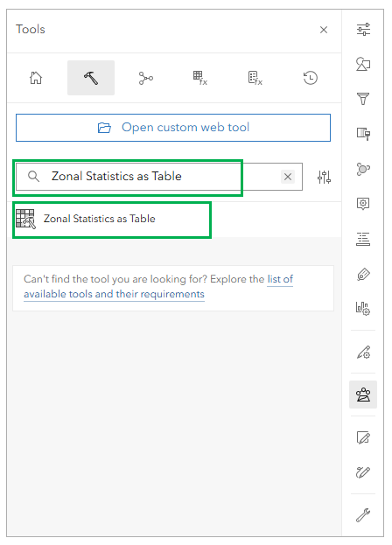Image resolution: width=392 pixels, height=545 pixels.
Task: Open Properties sliders icon in sidebar
Action: [x=363, y=30]
